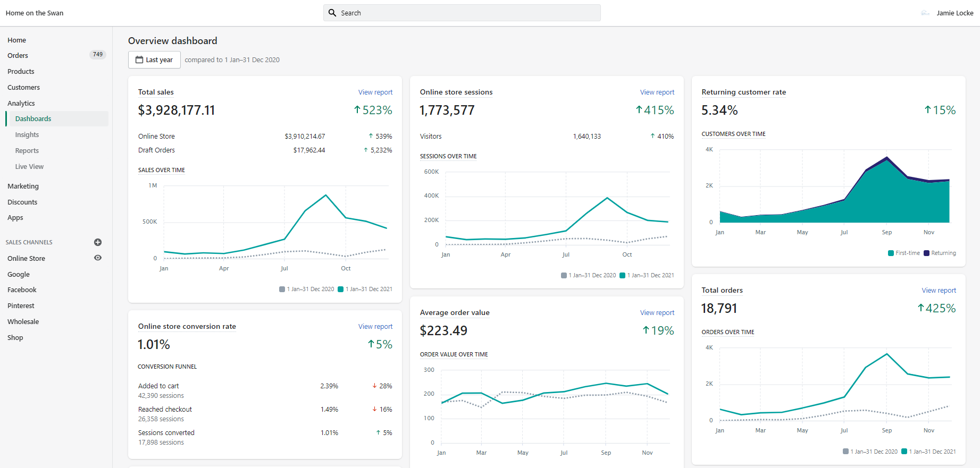Click Draft Orders row label

pos(156,150)
